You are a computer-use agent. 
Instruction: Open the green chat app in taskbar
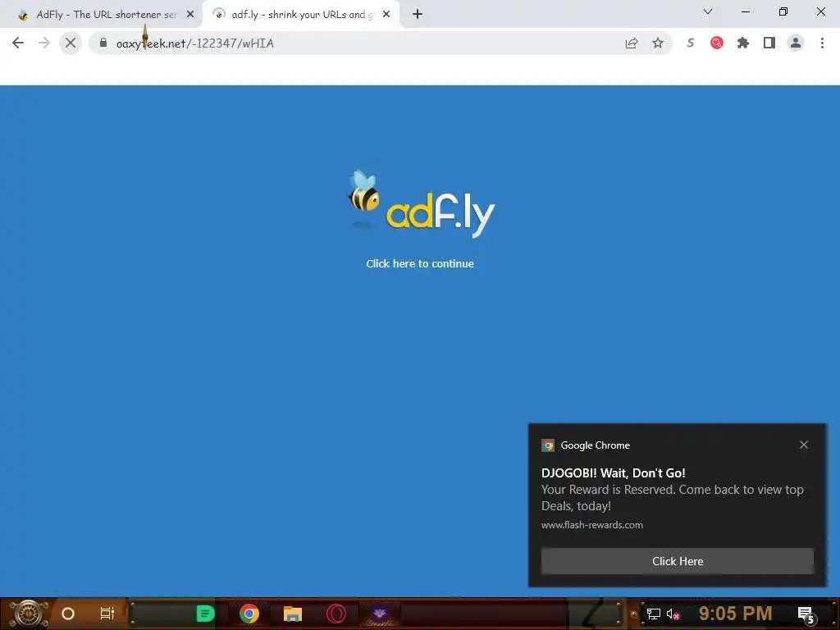pos(205,614)
